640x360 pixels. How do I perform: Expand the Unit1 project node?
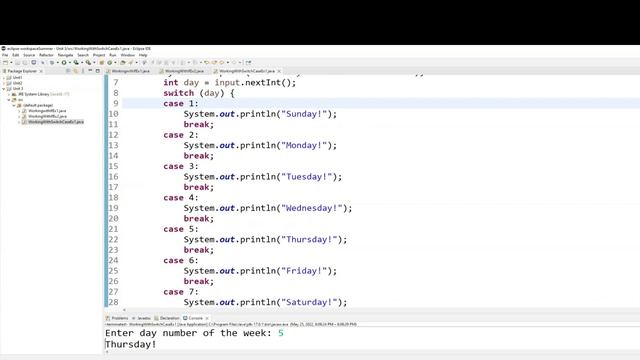click(x=4, y=78)
